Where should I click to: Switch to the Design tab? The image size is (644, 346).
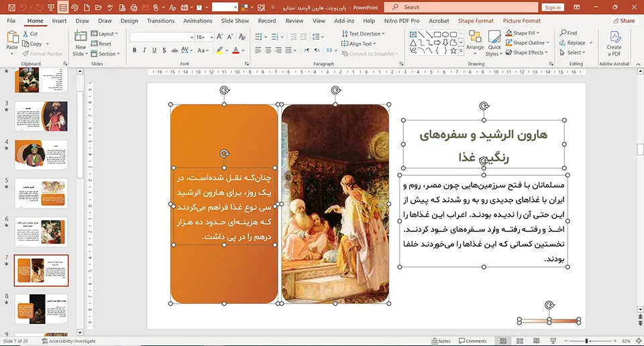(x=129, y=21)
